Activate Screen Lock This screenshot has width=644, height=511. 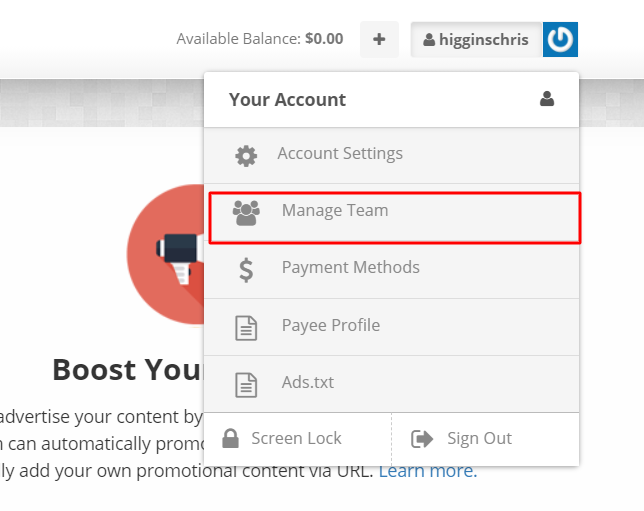(x=298, y=439)
